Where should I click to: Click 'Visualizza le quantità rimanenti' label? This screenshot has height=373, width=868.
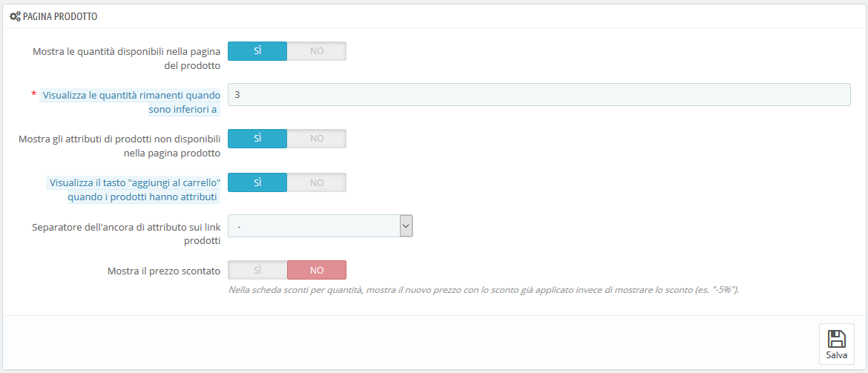[131, 102]
